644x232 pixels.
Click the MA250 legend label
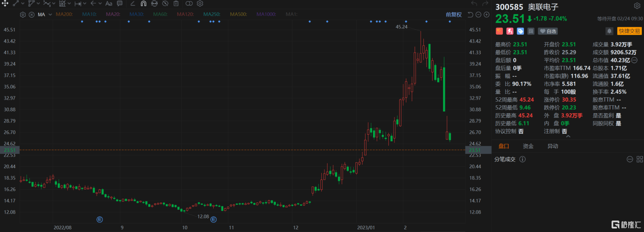(x=212, y=14)
